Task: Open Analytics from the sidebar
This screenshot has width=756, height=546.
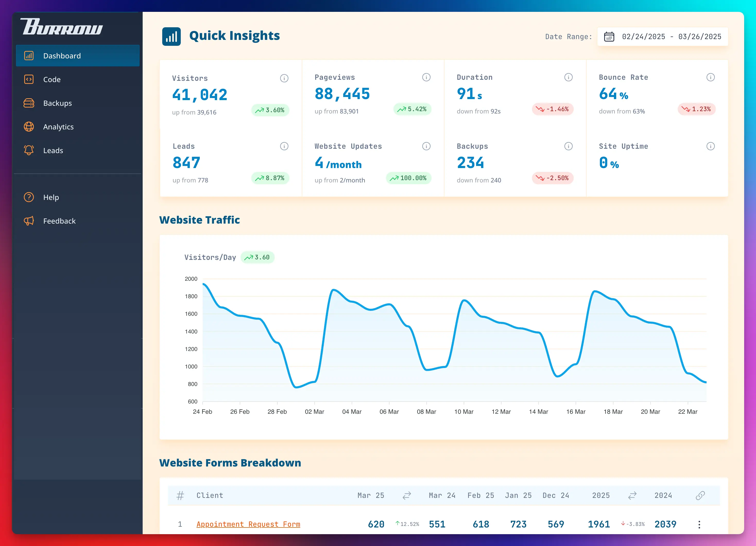Action: click(78, 127)
